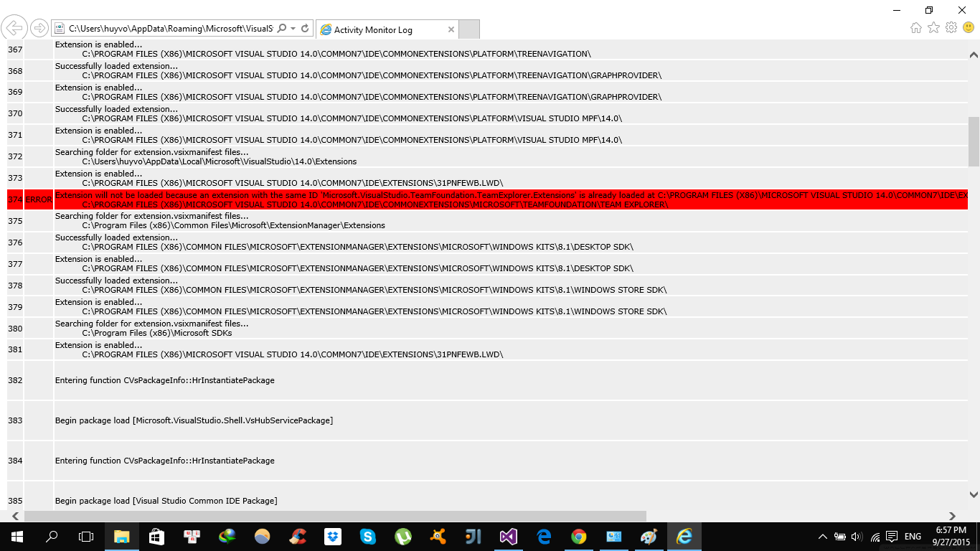Click the address bar file path

coord(171,29)
